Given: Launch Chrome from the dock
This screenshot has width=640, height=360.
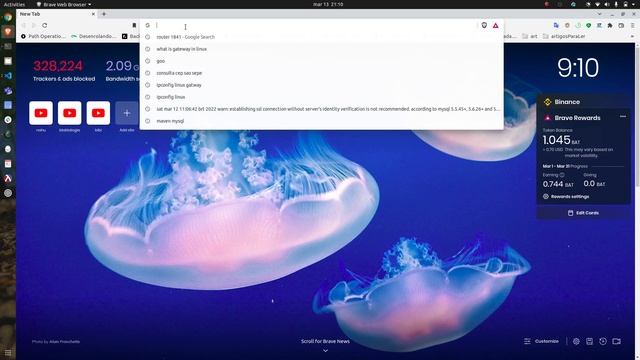Looking at the screenshot, I should coord(8,17).
